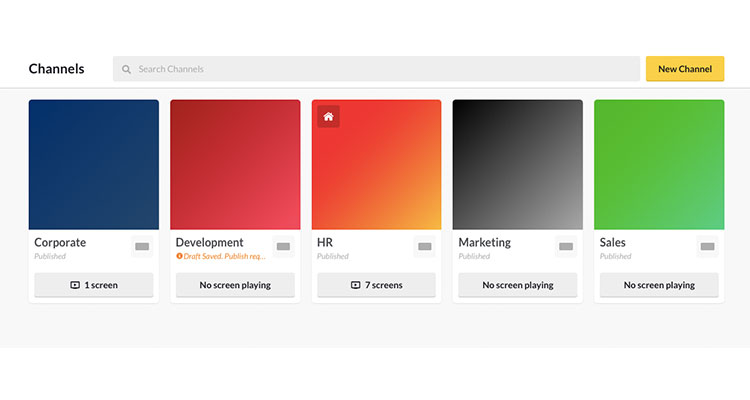Select the Sales channel title
This screenshot has width=750, height=400.
613,243
